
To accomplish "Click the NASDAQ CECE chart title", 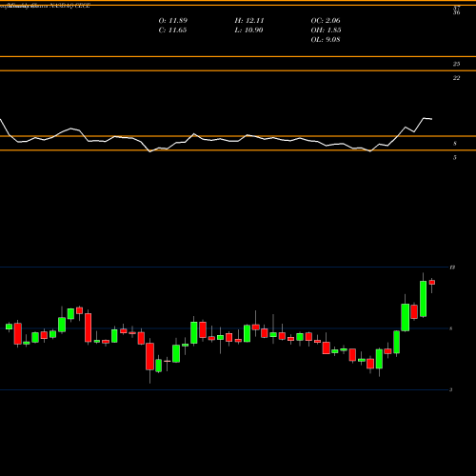I will (45, 6).
